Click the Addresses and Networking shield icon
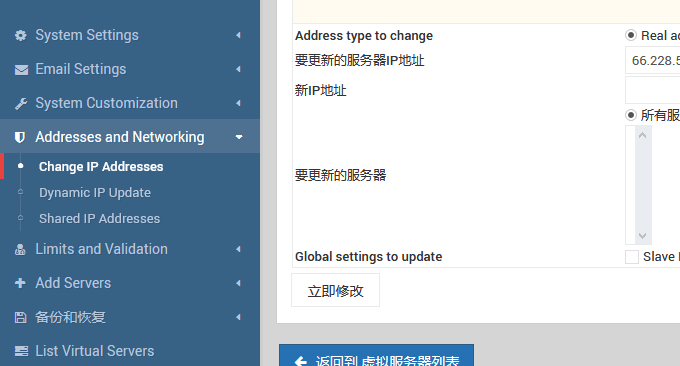The image size is (680, 366). 20,137
